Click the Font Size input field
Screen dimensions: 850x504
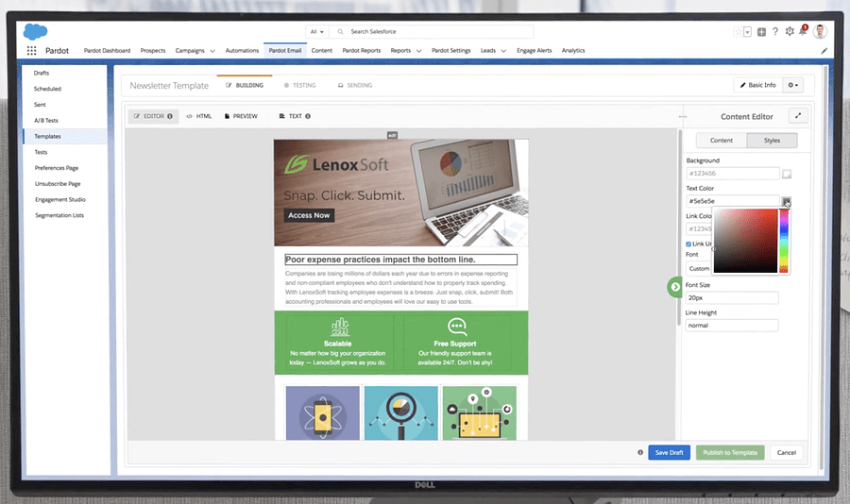click(x=732, y=298)
